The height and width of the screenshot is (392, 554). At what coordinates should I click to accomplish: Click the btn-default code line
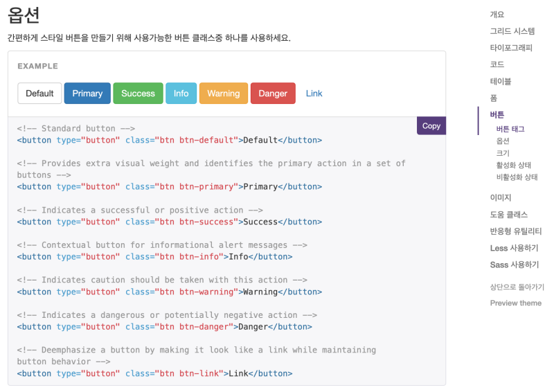[170, 141]
